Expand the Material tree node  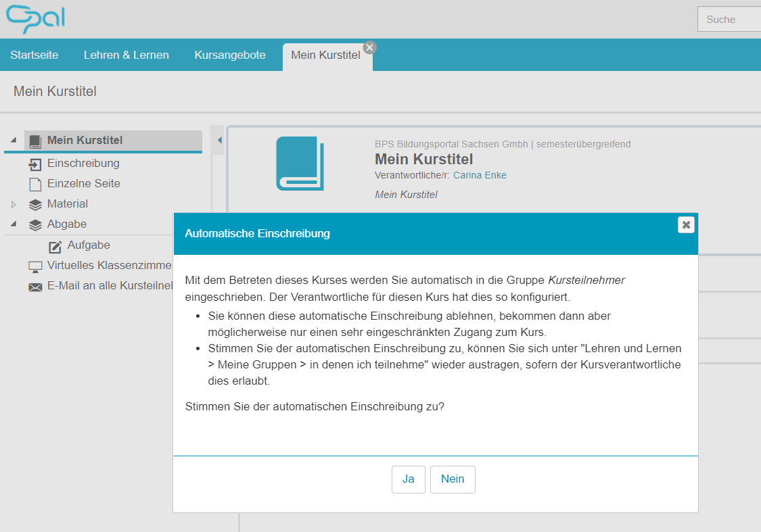(12, 204)
